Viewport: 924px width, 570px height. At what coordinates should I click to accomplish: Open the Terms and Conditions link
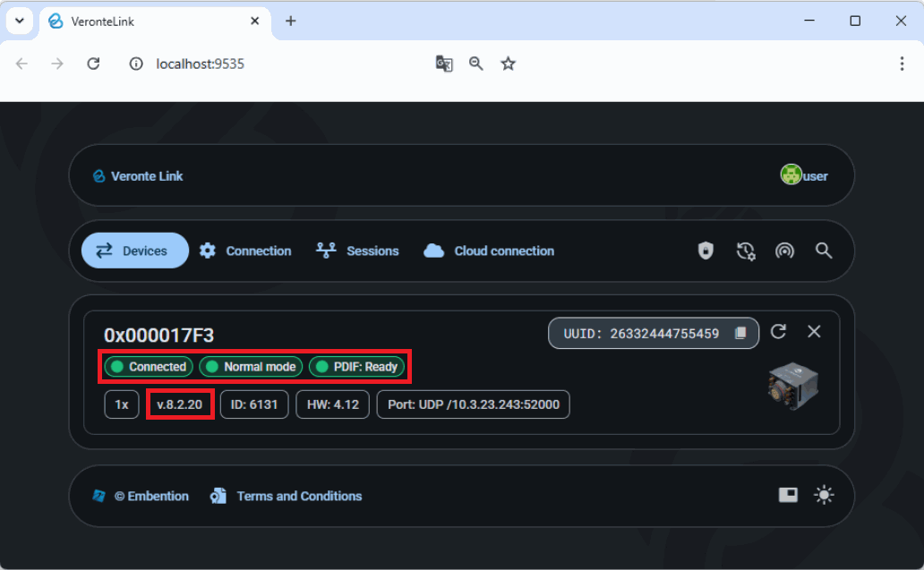point(287,496)
